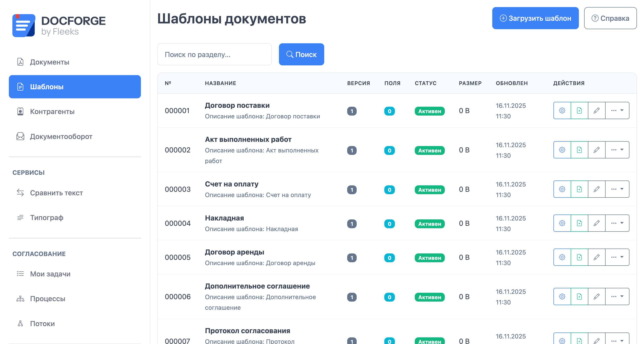This screenshot has height=344, width=644.
Task: Open Сравнить текст service
Action: [56, 193]
